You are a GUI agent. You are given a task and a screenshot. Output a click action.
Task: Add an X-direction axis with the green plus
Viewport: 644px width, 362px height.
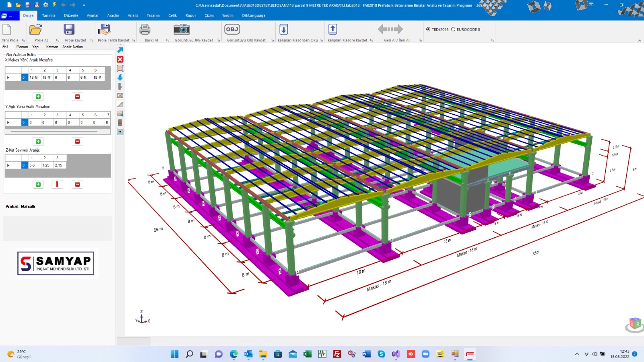[38, 97]
